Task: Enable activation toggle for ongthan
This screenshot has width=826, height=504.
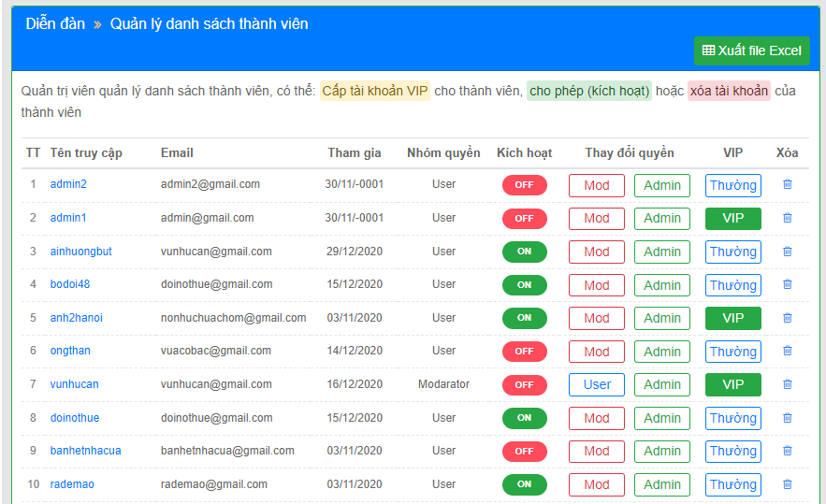Action: 524,352
